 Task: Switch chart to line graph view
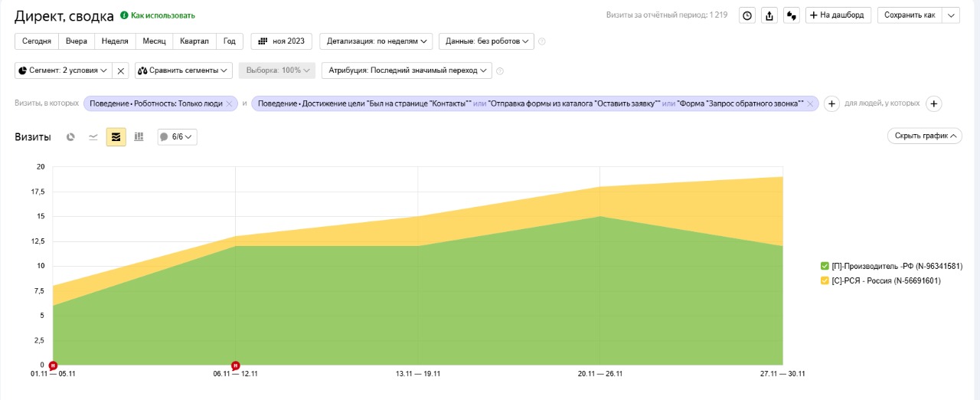point(93,137)
